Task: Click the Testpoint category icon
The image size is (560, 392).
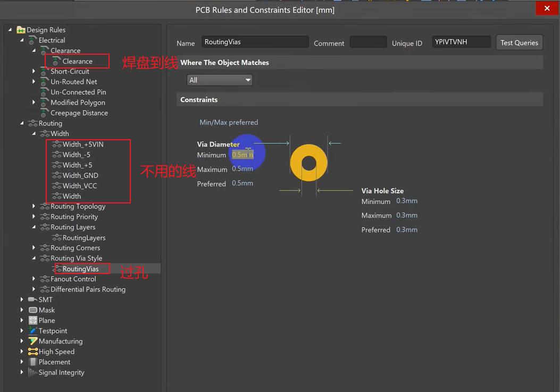Action: tap(33, 330)
